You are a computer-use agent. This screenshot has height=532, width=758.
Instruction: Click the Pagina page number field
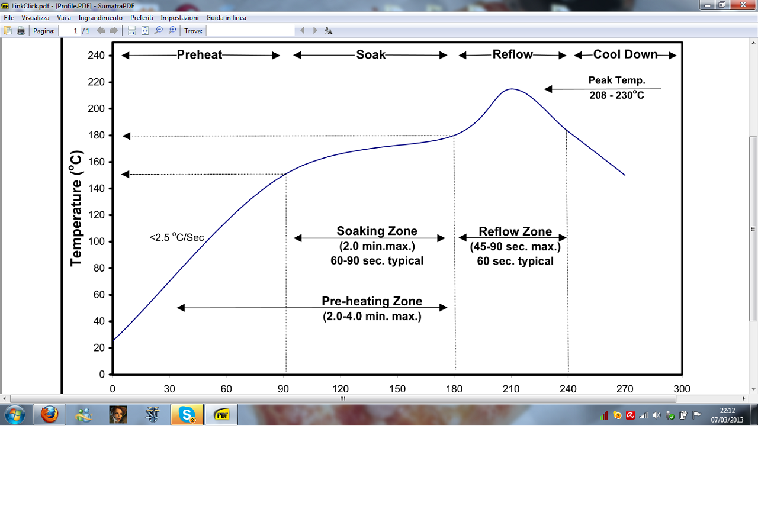click(69, 30)
